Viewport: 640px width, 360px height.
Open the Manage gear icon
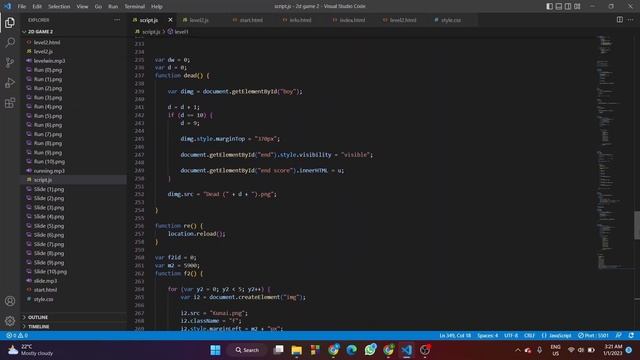(x=10, y=321)
